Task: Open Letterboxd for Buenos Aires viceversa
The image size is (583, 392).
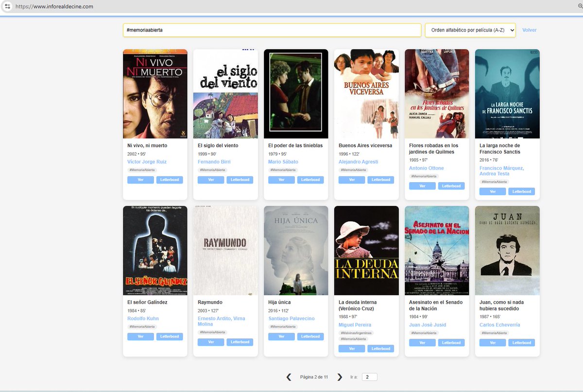Action: pyautogui.click(x=381, y=180)
